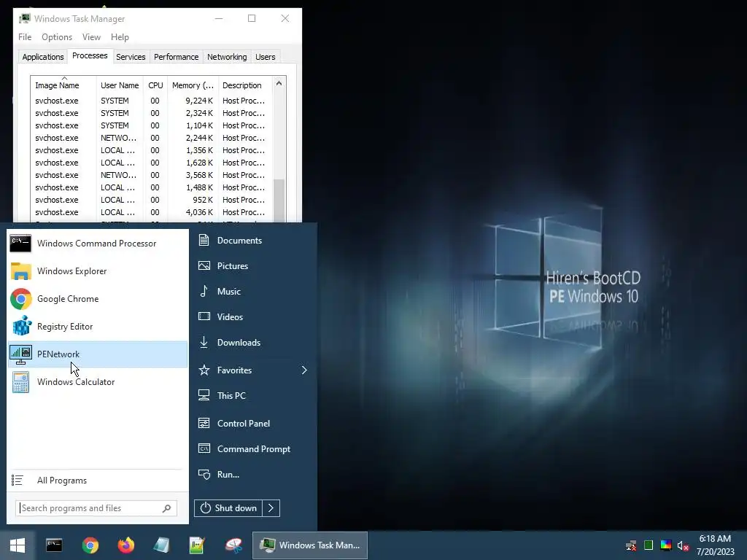Click the Run... icon
Image resolution: width=747 pixels, height=560 pixels.
click(x=204, y=474)
